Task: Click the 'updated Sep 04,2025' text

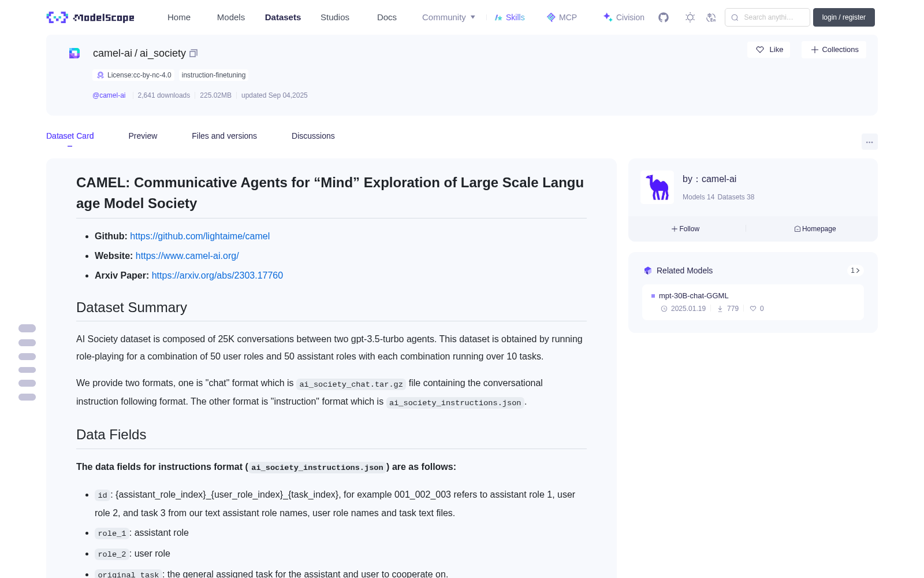Action: [x=274, y=95]
